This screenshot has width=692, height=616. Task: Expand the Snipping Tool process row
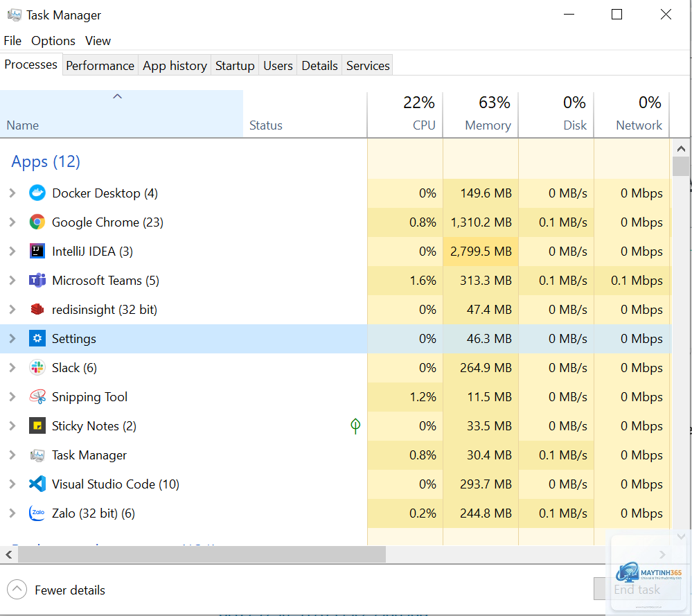(x=12, y=397)
